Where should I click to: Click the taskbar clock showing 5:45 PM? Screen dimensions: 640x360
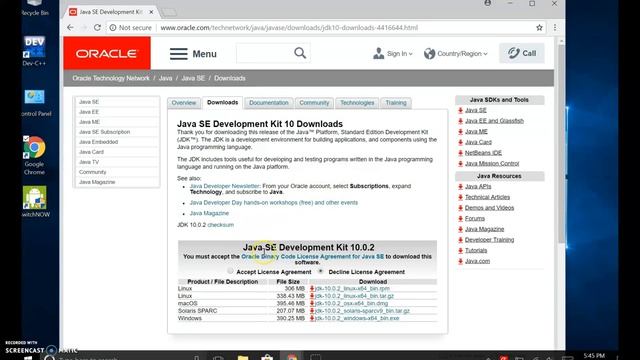pos(594,356)
